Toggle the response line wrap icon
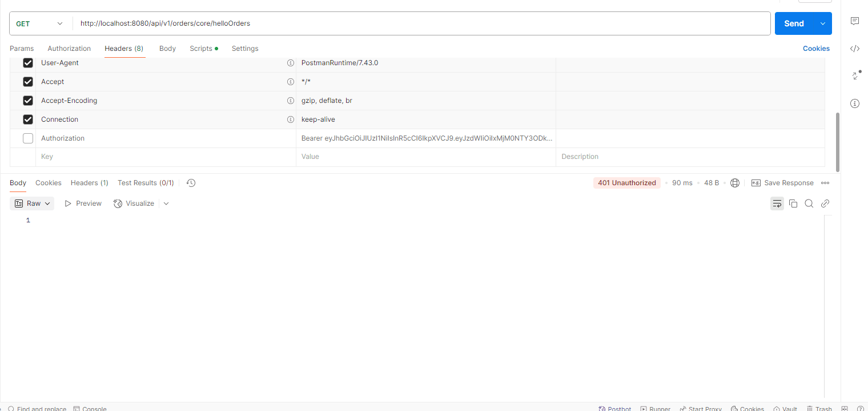 click(x=777, y=203)
